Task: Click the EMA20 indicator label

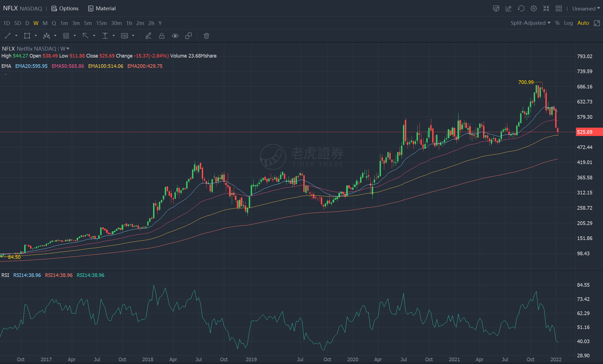Action: [x=31, y=66]
